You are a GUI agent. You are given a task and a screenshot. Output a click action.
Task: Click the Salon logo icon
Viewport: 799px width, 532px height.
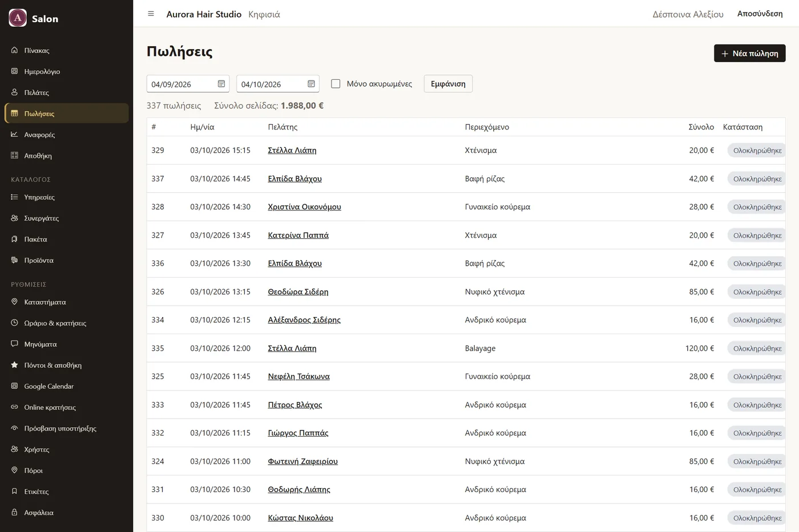18,18
